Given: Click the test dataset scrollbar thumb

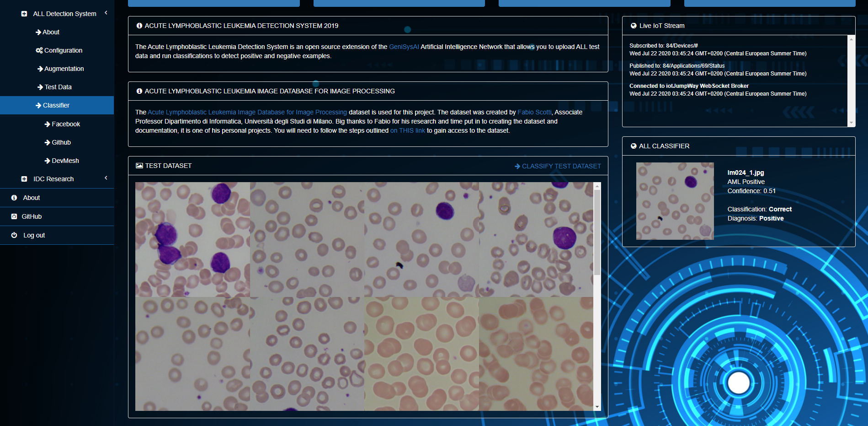Looking at the screenshot, I should click(597, 232).
